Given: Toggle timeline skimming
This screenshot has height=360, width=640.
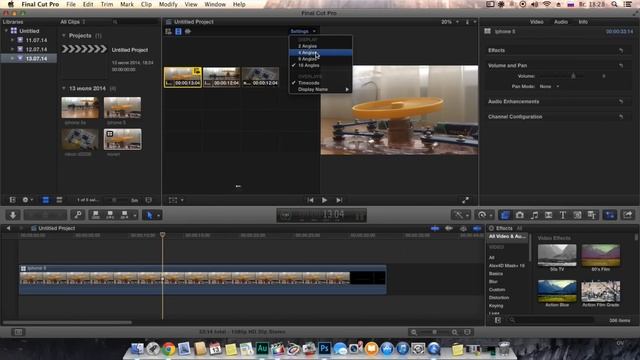Looking at the screenshot, I should tap(435, 228).
